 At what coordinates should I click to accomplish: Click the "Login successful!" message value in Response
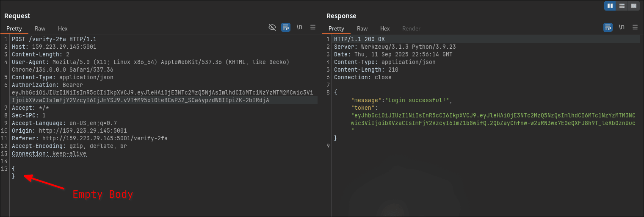418,100
